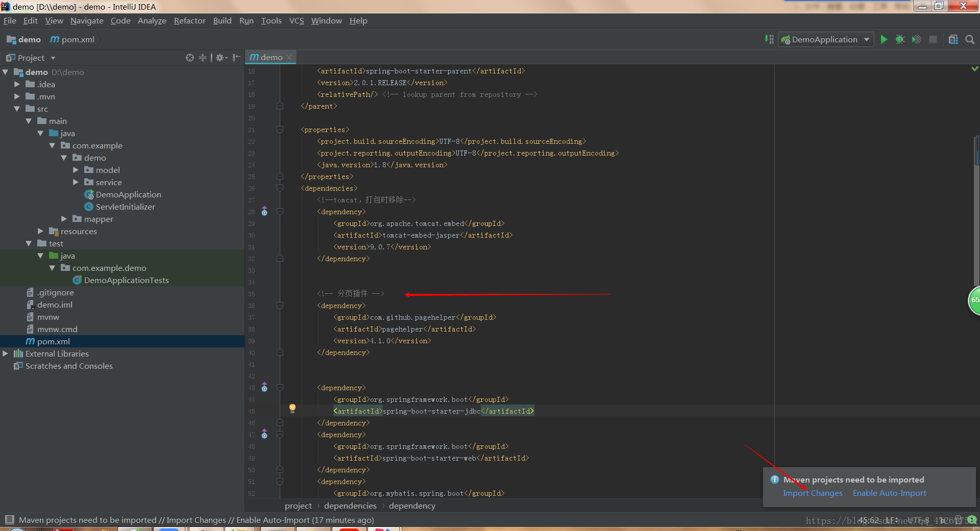Expand the resources folder

(40, 231)
